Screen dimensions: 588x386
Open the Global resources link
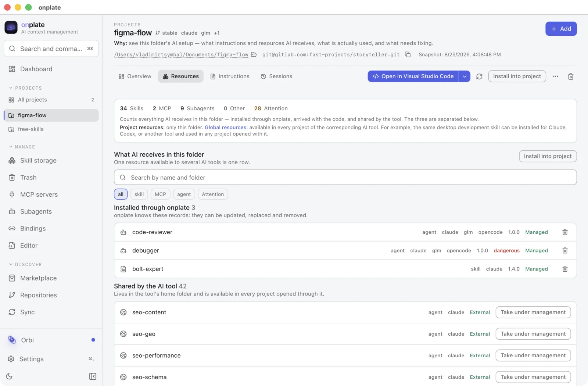(225, 128)
